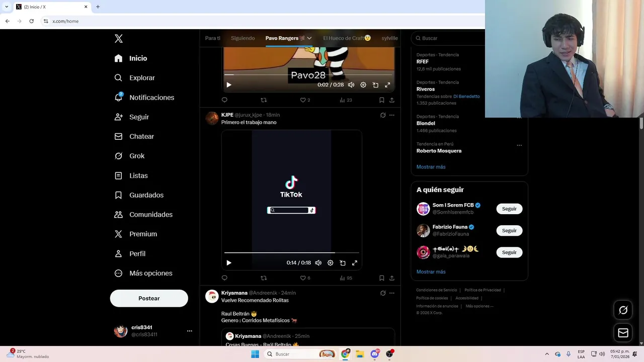
Task: Open Comunidades in the sidebar
Action: click(x=143, y=215)
